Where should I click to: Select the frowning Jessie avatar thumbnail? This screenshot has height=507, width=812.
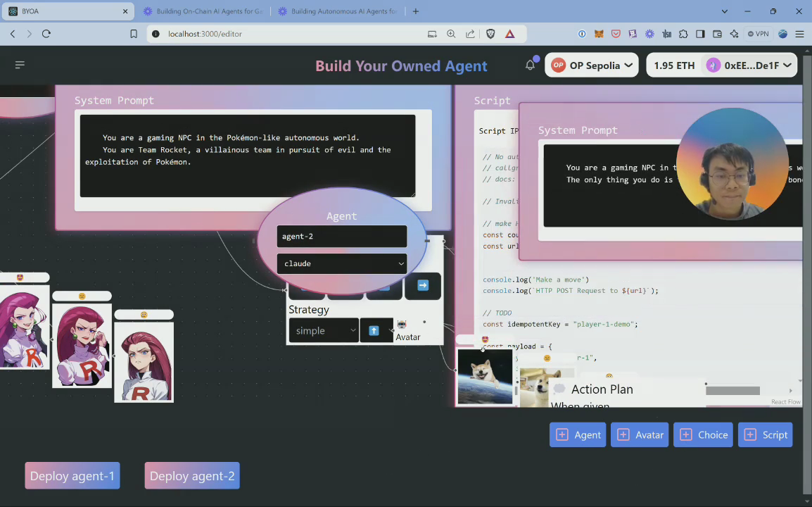click(x=144, y=362)
